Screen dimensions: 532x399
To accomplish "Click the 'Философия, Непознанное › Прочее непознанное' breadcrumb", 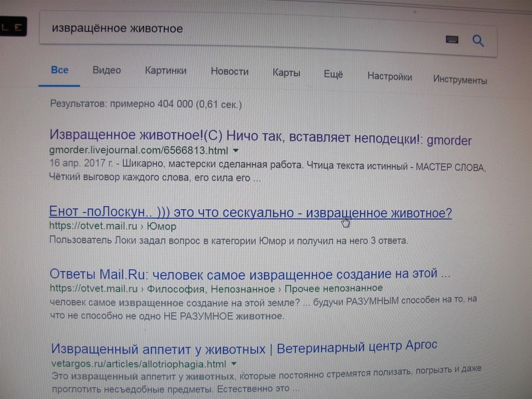I will (265, 289).
